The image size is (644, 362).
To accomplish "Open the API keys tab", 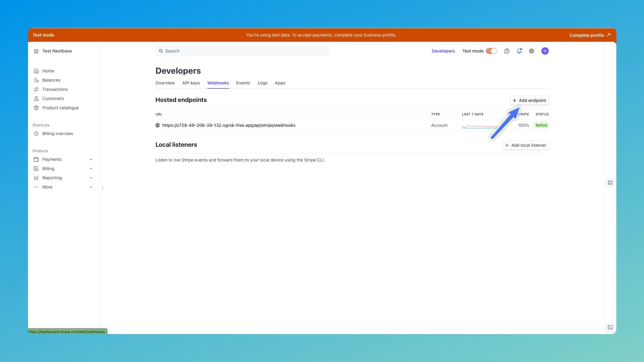I will pos(191,83).
